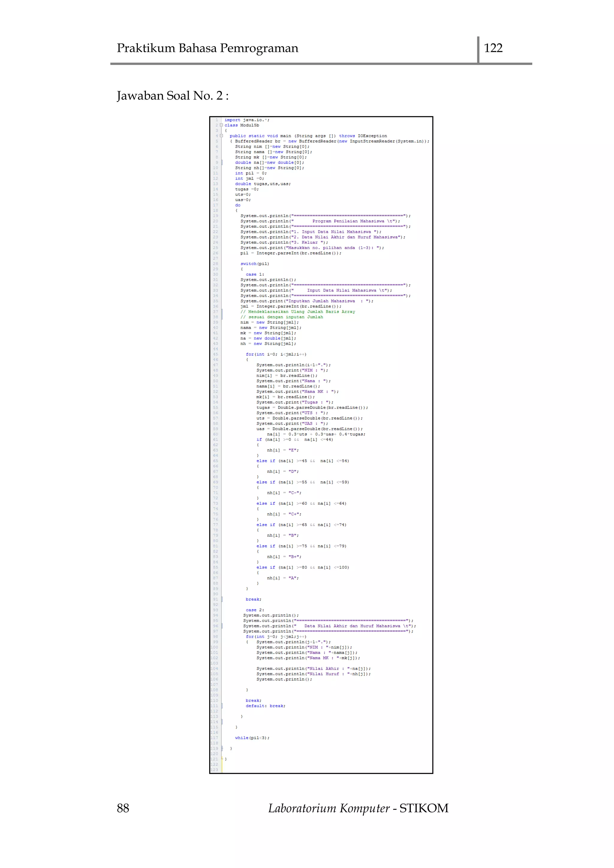Click 'Laboratorium Komputer - STIKOM' footer text
Image resolution: width=614 pixels, height=868 pixels.
(358, 808)
